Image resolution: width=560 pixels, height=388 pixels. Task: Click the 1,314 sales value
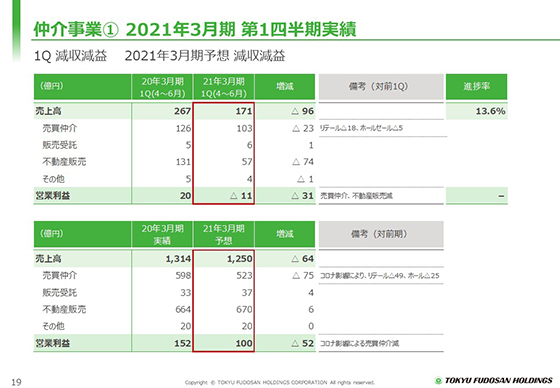[178, 259]
